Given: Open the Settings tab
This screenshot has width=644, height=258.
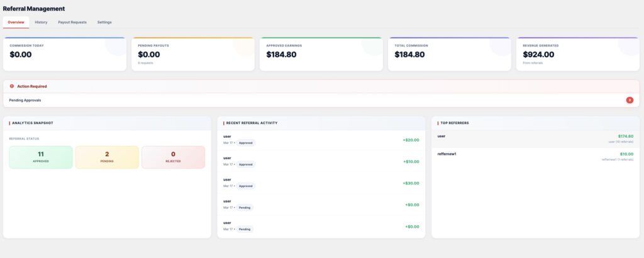Looking at the screenshot, I should pos(104,22).
